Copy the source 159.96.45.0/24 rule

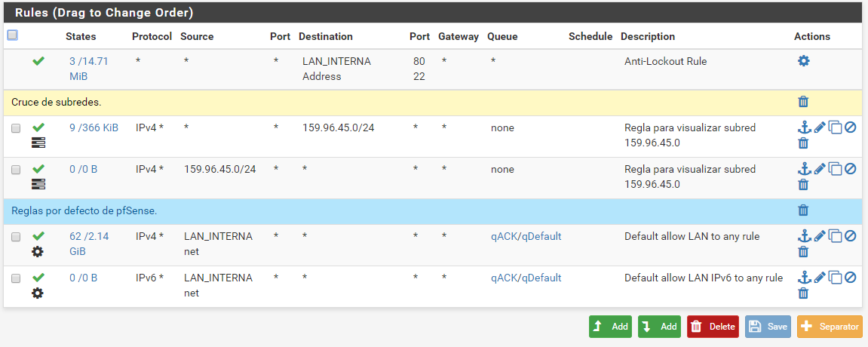pyautogui.click(x=835, y=169)
